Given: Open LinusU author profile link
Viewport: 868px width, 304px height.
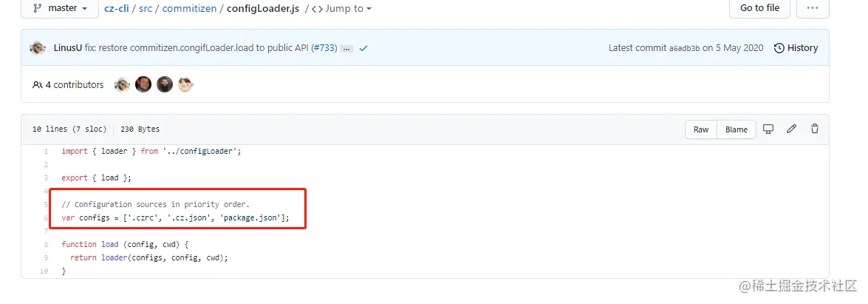Looking at the screenshot, I should tap(67, 47).
